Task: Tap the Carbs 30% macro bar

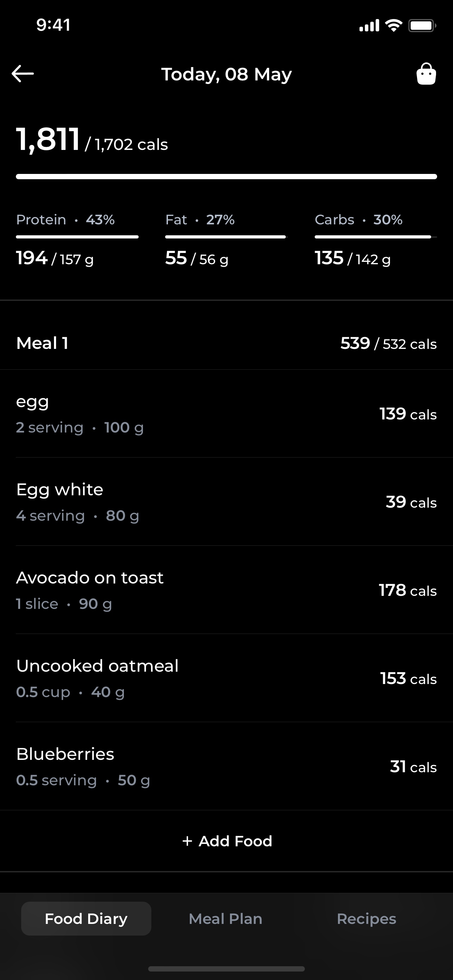Action: [x=376, y=237]
